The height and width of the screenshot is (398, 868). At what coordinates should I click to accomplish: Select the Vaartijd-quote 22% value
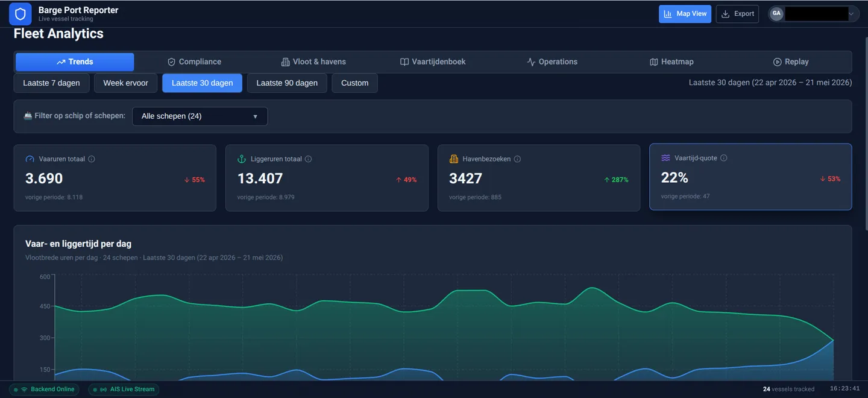tap(675, 177)
